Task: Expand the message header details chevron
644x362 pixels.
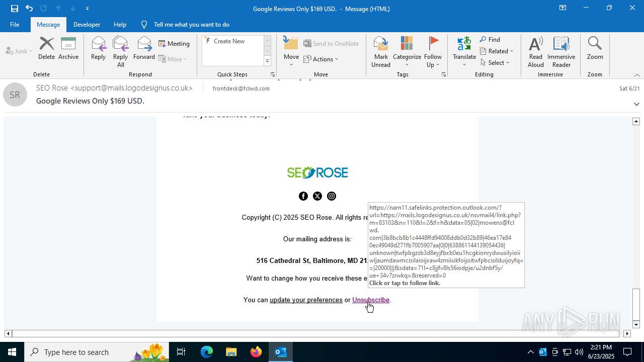Action: click(x=636, y=104)
